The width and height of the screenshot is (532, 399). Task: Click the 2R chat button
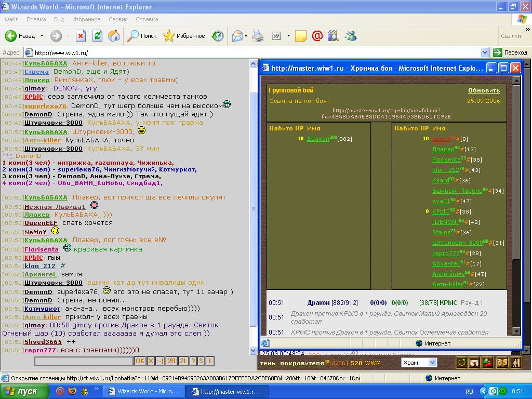(x=171, y=361)
